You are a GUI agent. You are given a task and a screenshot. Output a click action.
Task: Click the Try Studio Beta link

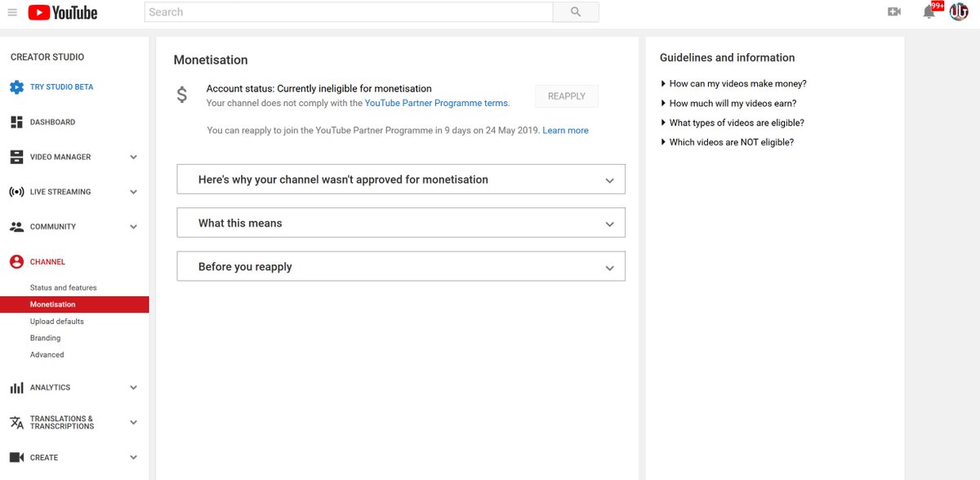coord(62,87)
